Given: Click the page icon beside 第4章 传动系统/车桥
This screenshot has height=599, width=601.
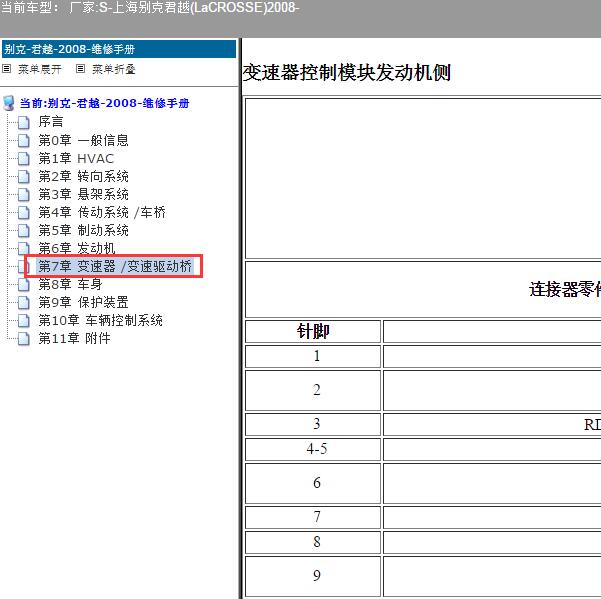Looking at the screenshot, I should [24, 212].
